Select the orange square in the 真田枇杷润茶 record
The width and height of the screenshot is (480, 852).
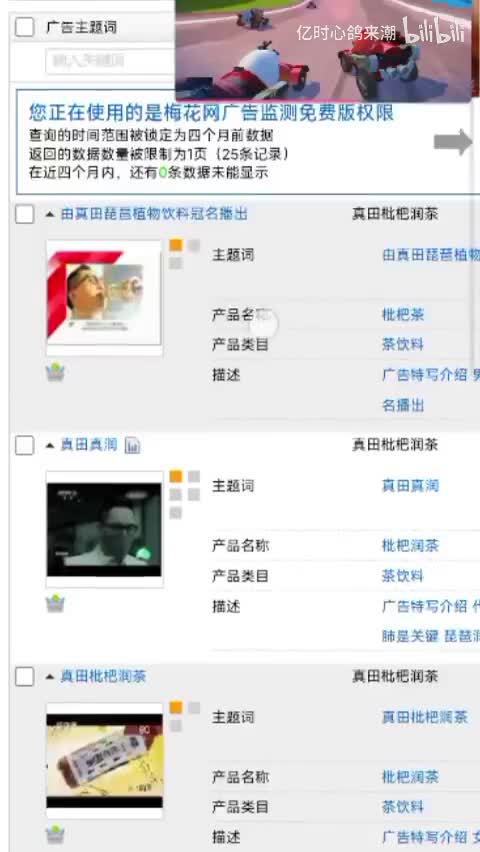176,707
